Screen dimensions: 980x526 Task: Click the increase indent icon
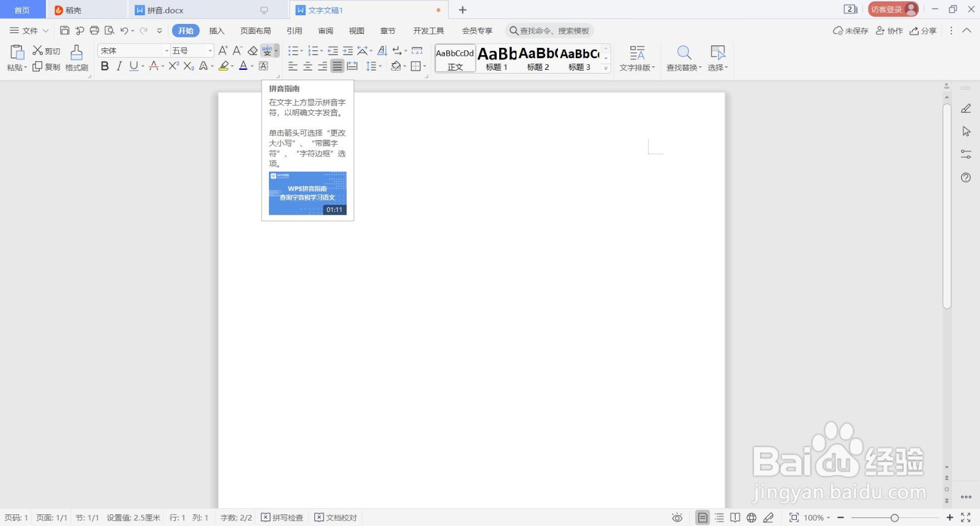(348, 50)
